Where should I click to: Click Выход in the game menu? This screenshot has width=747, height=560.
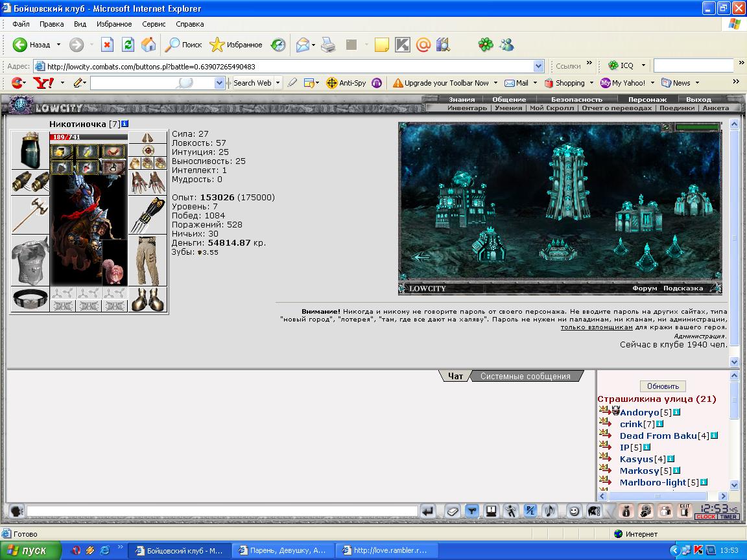698,99
